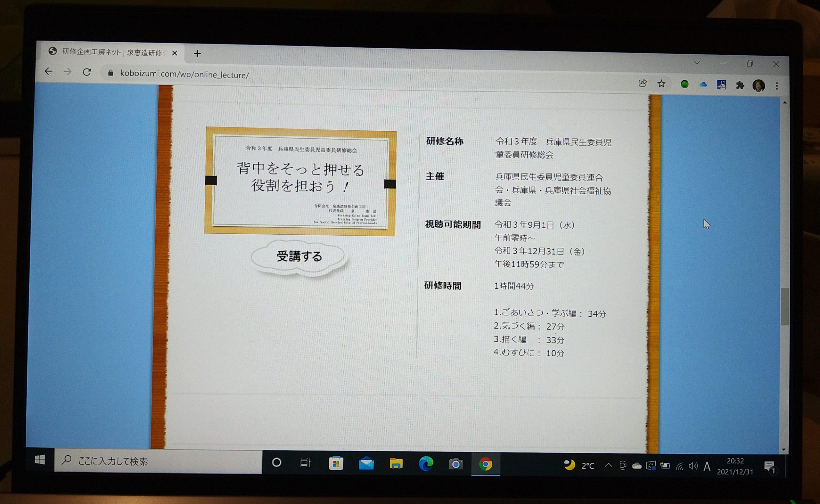Click the 3.描く編 33分 line
The height and width of the screenshot is (504, 820).
click(x=529, y=340)
